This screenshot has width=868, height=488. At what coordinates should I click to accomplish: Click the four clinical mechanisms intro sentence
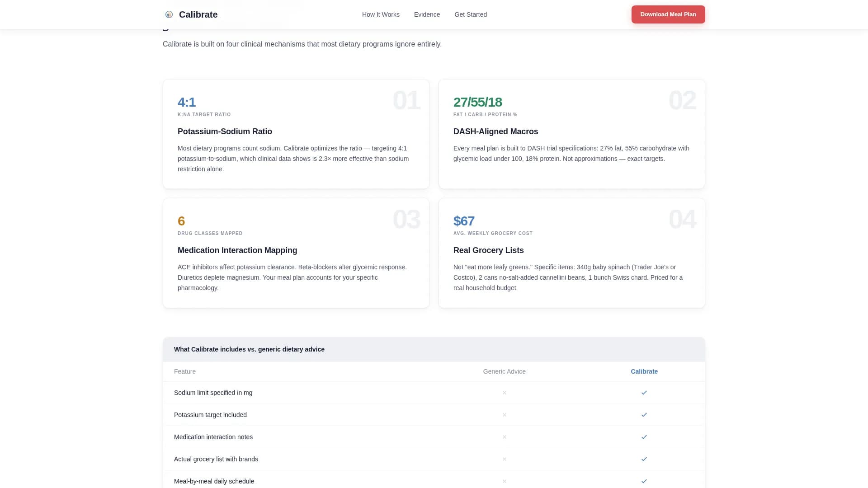point(302,44)
